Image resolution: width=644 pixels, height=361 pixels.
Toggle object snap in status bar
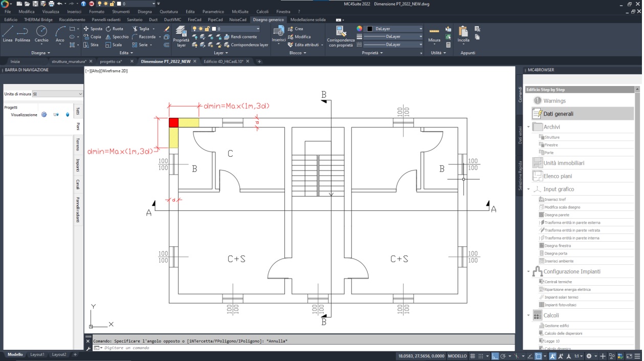click(x=539, y=356)
